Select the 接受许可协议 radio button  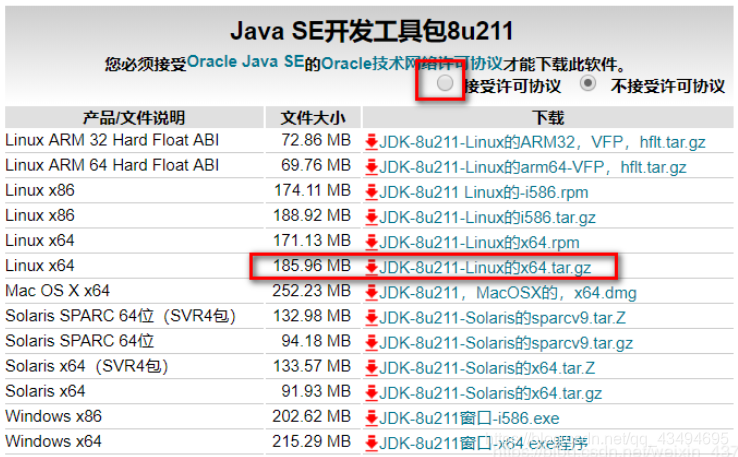tap(445, 84)
